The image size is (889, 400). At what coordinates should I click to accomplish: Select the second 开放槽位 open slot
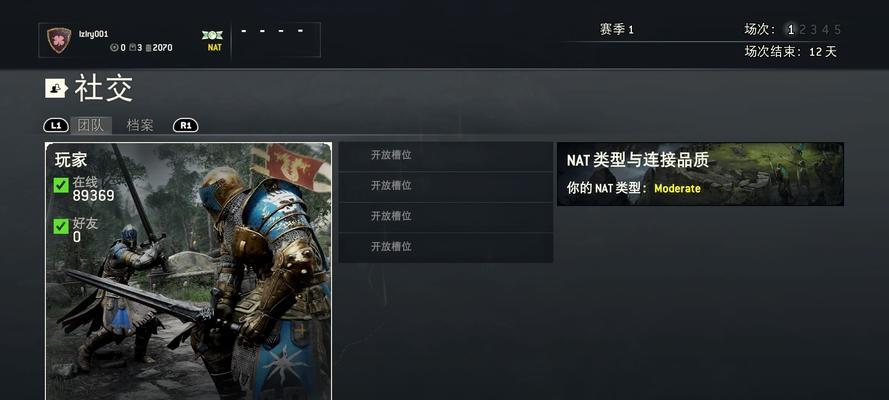point(446,187)
